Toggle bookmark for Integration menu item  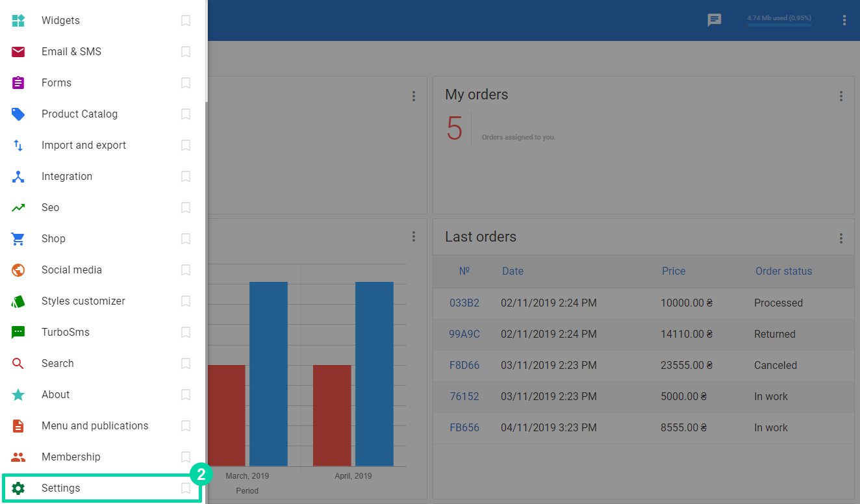pos(186,177)
